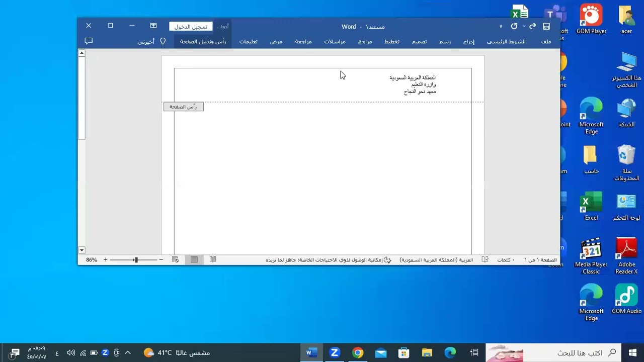Image resolution: width=644 pixels, height=362 pixels.
Task: Open Google Chrome from the taskbar
Action: point(358,352)
